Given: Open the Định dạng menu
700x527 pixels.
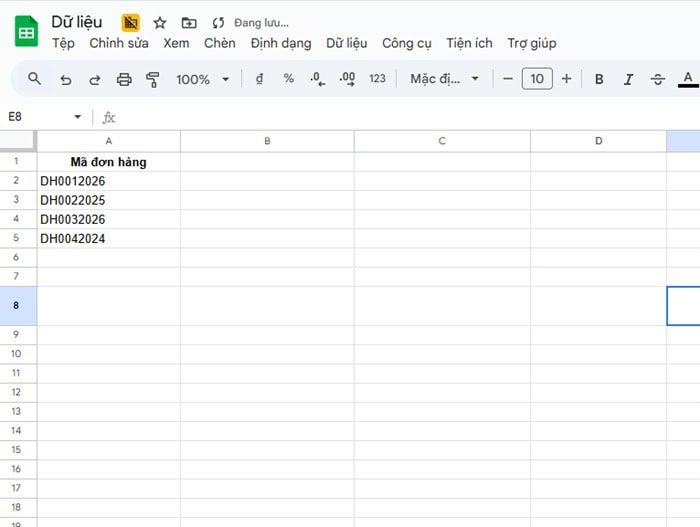Looking at the screenshot, I should tap(281, 43).
